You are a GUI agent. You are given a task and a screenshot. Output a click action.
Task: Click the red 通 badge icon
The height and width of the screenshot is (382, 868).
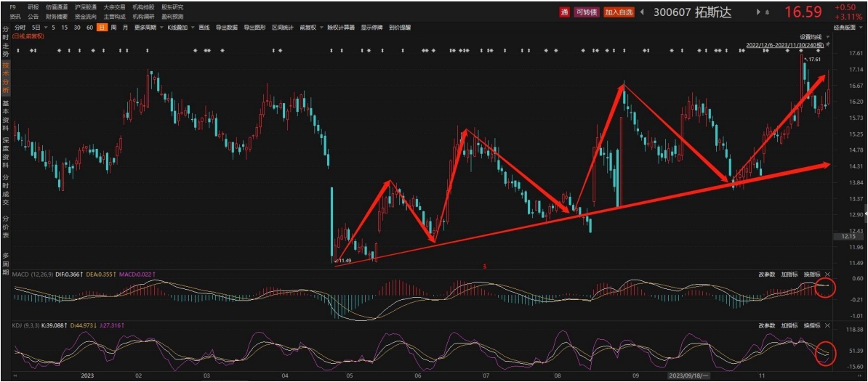click(564, 12)
